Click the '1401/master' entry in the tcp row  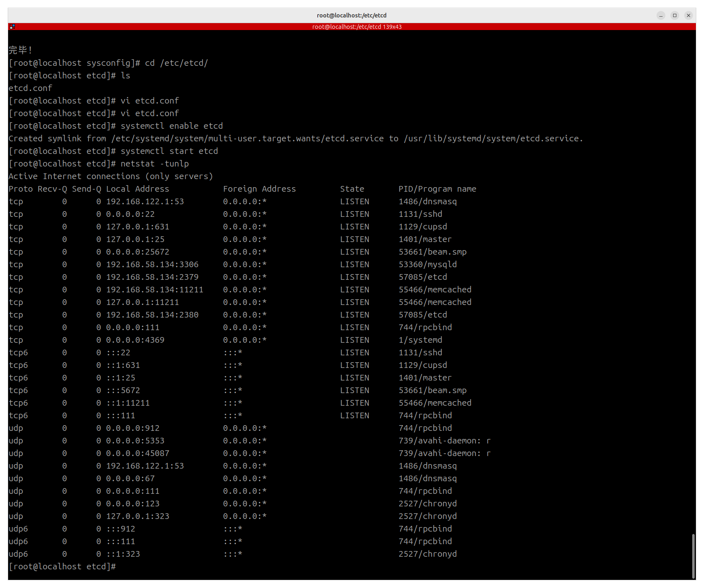click(x=425, y=239)
